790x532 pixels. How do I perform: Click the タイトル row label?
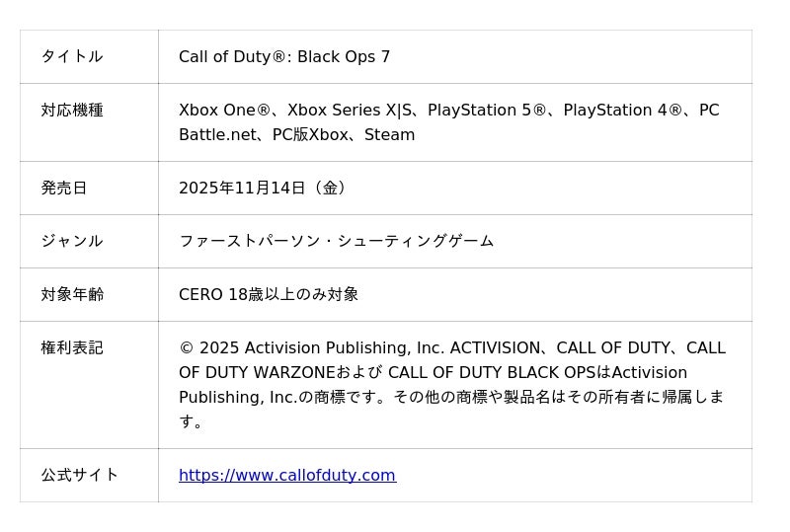coord(71,57)
